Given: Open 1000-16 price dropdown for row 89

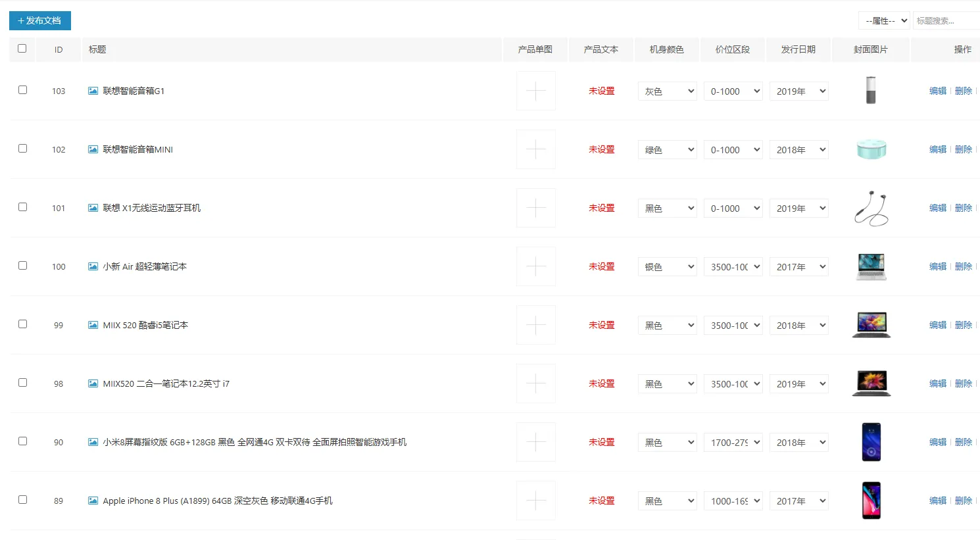Looking at the screenshot, I should (733, 501).
